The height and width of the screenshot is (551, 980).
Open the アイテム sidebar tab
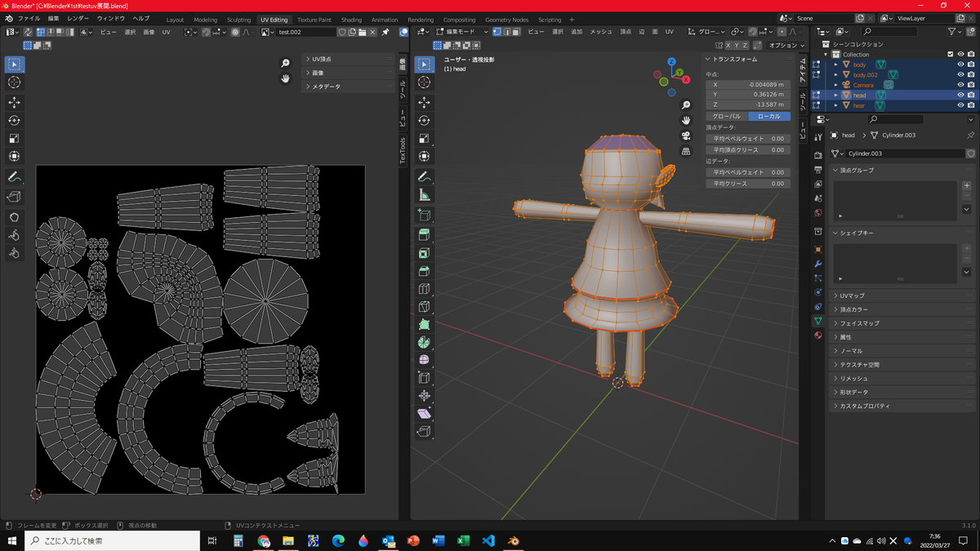tap(802, 69)
